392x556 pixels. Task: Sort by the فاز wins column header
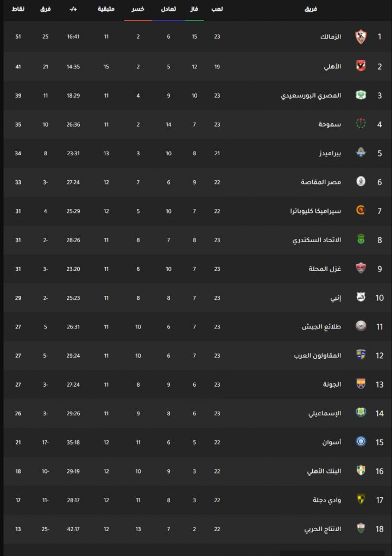pyautogui.click(x=194, y=9)
